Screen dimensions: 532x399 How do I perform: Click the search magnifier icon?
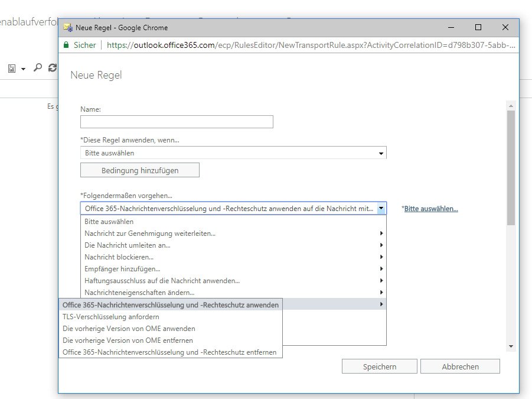37,67
